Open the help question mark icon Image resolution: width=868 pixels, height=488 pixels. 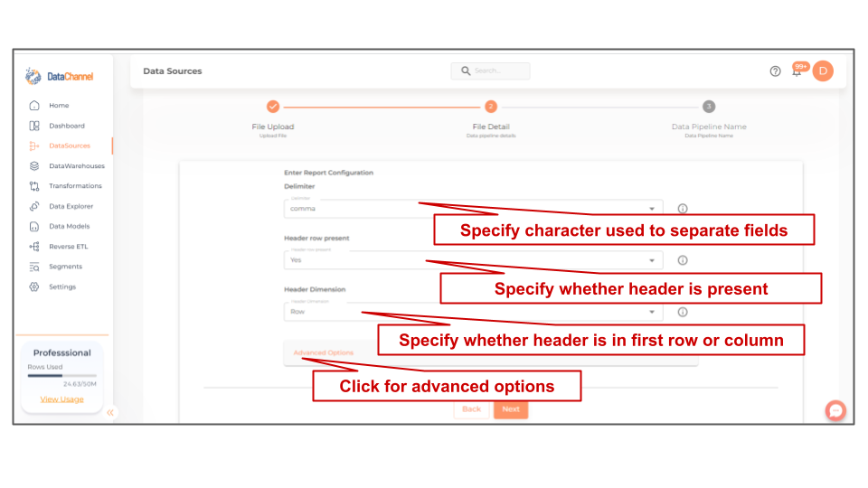pos(775,71)
